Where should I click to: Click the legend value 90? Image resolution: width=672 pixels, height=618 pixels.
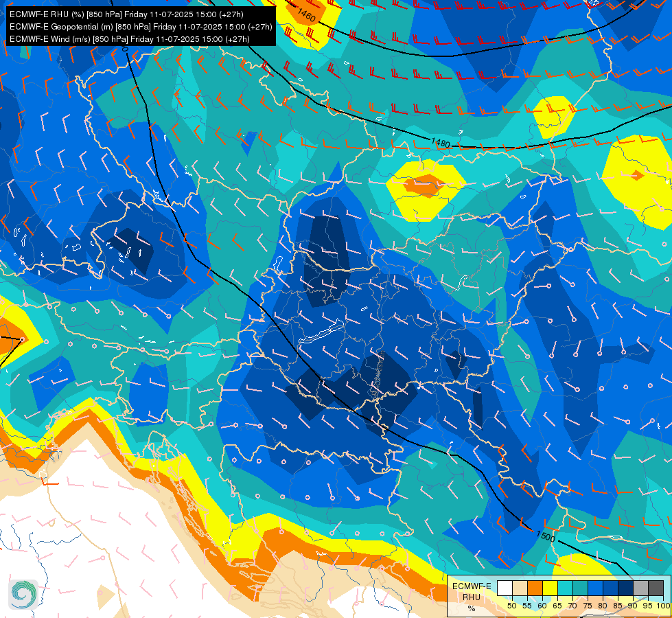(633, 606)
